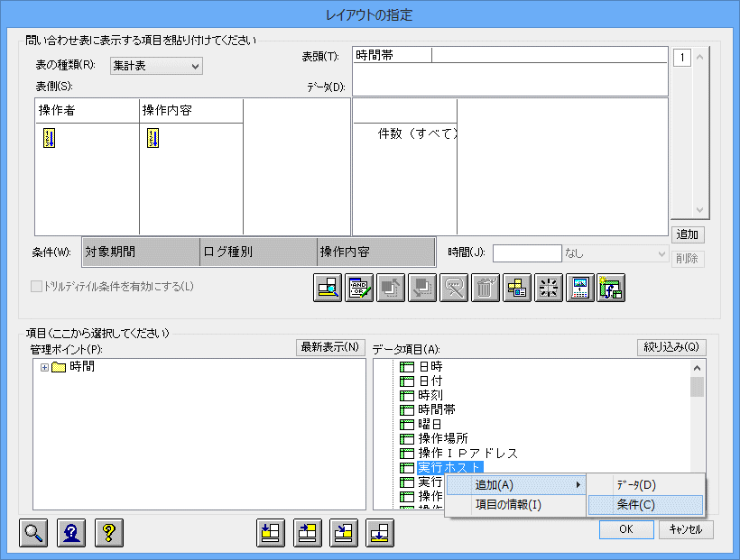This screenshot has height=560, width=740.
Task: Click the last paste-to-layout icon at bottom
Action: [x=380, y=533]
